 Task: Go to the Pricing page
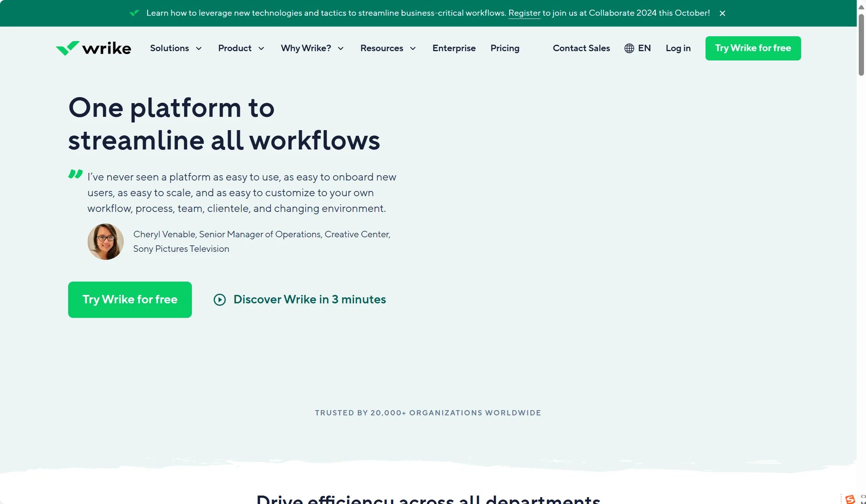[505, 48]
